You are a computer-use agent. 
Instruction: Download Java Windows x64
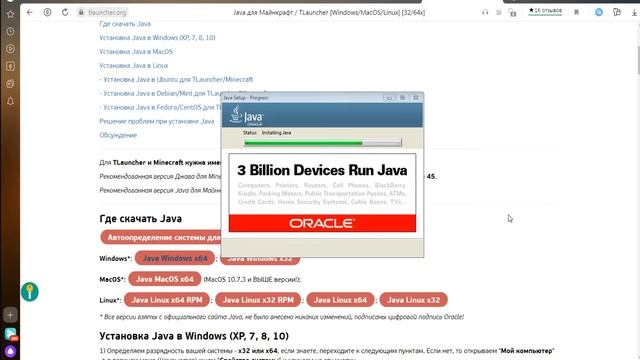[x=175, y=258]
